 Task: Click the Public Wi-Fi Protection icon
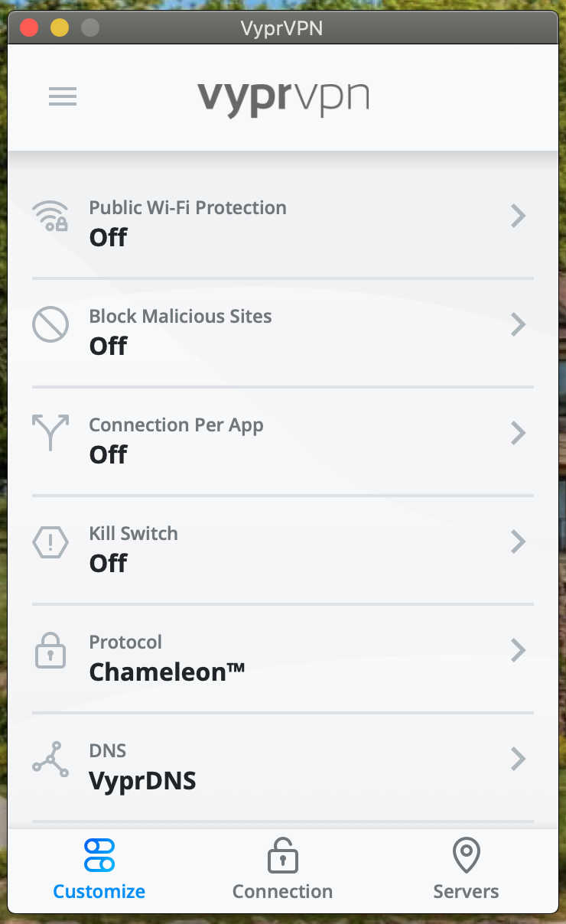point(50,216)
